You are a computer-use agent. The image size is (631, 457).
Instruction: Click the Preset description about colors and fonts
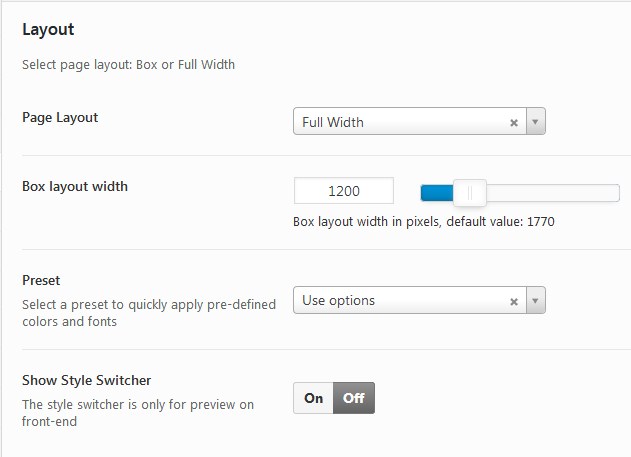tap(149, 313)
